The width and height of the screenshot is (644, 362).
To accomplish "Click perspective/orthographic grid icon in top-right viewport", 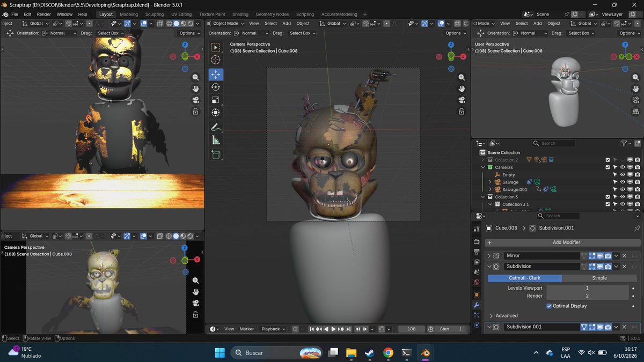I will pyautogui.click(x=636, y=112).
